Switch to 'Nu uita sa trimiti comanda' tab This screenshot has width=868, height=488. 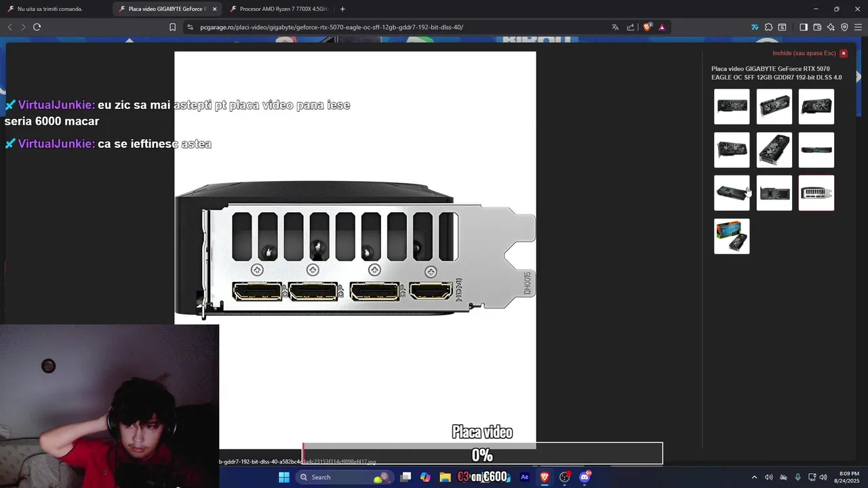[x=56, y=9]
